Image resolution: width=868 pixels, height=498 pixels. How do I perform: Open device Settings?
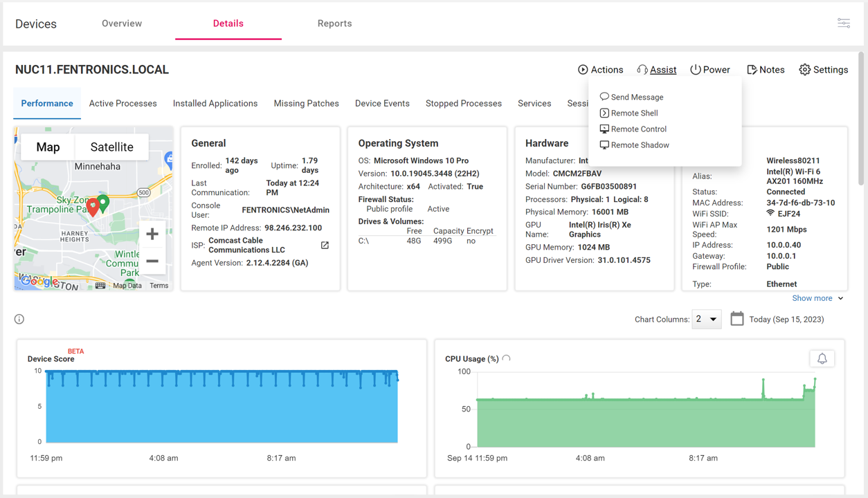(x=823, y=70)
